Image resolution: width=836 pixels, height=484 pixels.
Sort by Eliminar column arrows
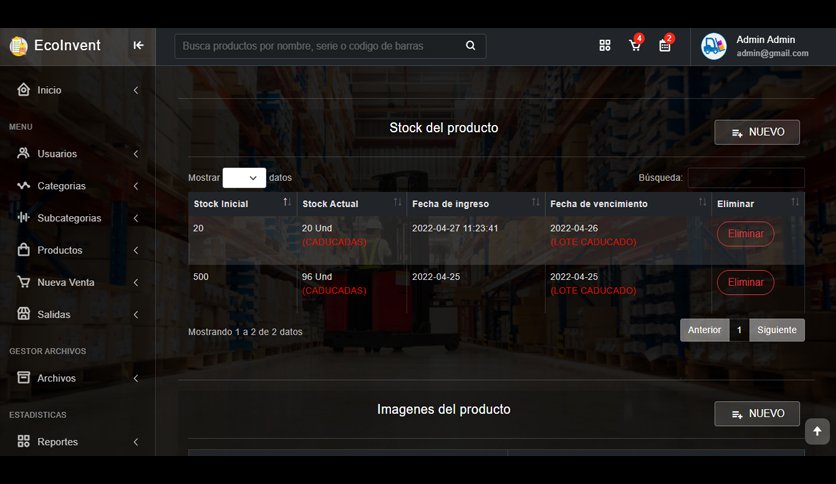(795, 203)
